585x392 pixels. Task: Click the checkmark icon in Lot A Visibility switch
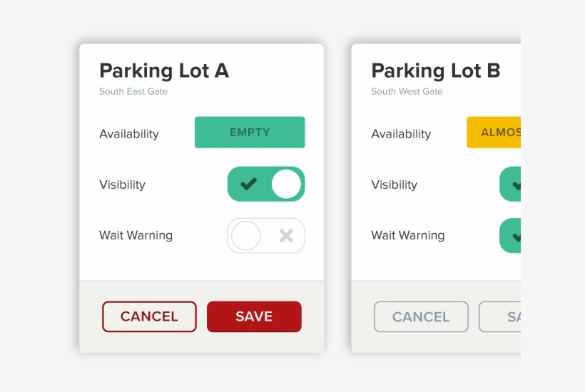pyautogui.click(x=248, y=185)
